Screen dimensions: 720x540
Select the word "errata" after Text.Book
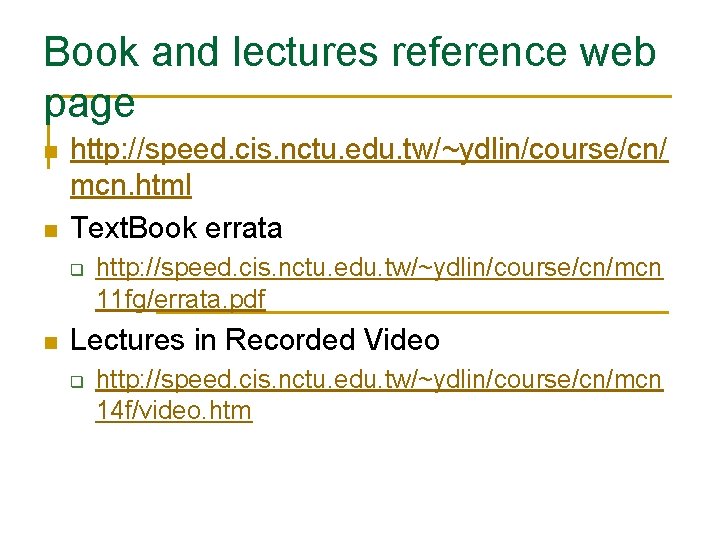(246, 228)
